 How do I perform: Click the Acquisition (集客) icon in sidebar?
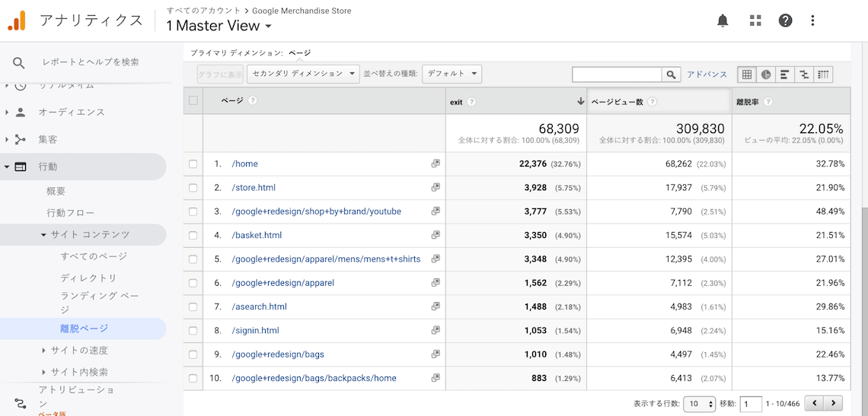(21, 139)
